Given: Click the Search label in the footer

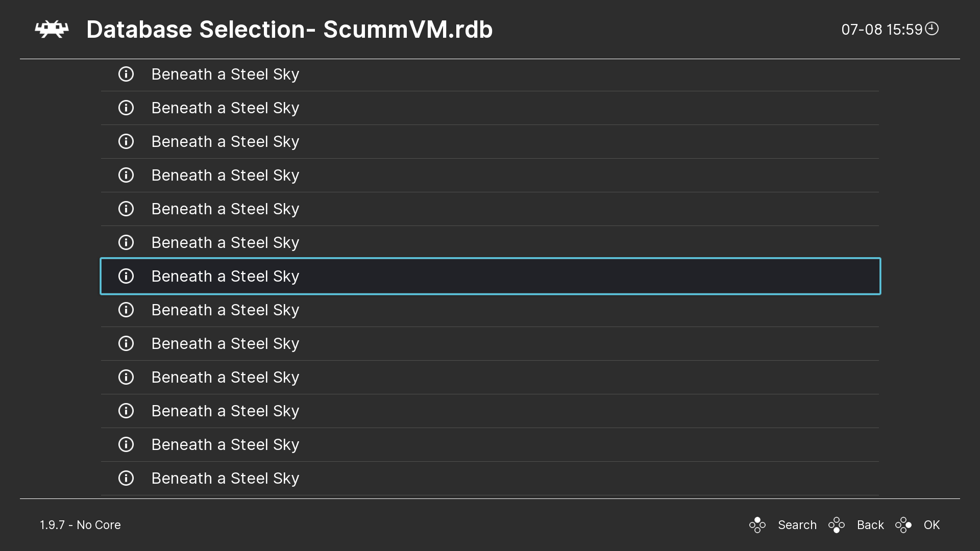Looking at the screenshot, I should click(x=797, y=524).
